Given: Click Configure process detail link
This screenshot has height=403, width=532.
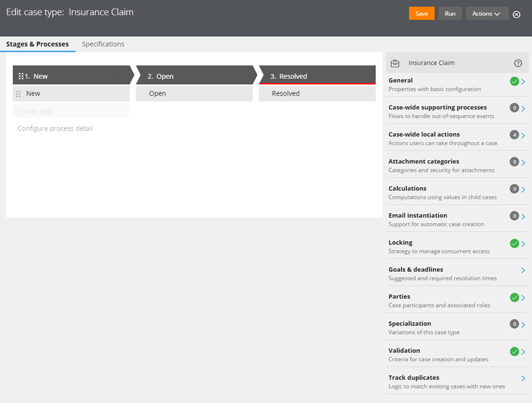Looking at the screenshot, I should (55, 129).
